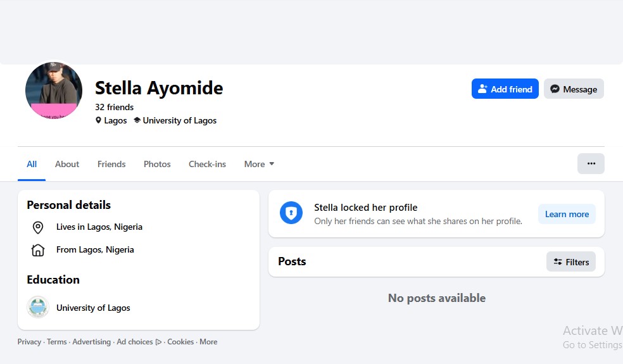623x364 pixels.
Task: Click Learn more about locked profile
Action: (567, 214)
